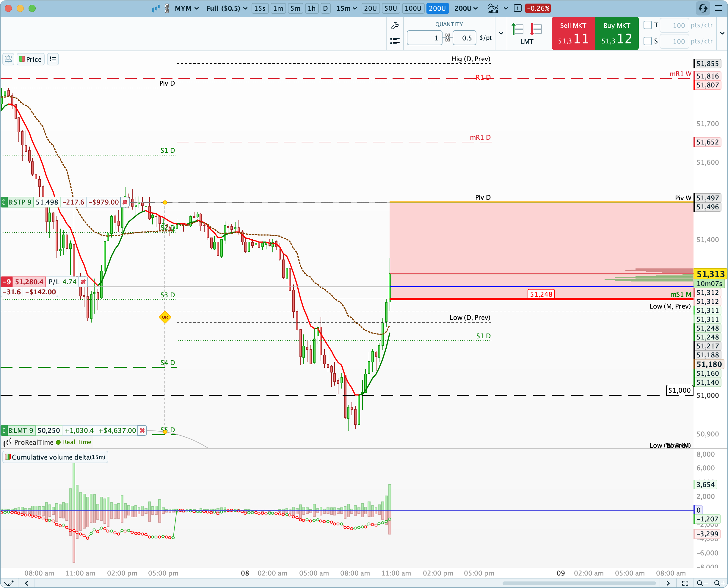Click the Sell MKT button
This screenshot has height=588, width=728.
[x=573, y=34]
